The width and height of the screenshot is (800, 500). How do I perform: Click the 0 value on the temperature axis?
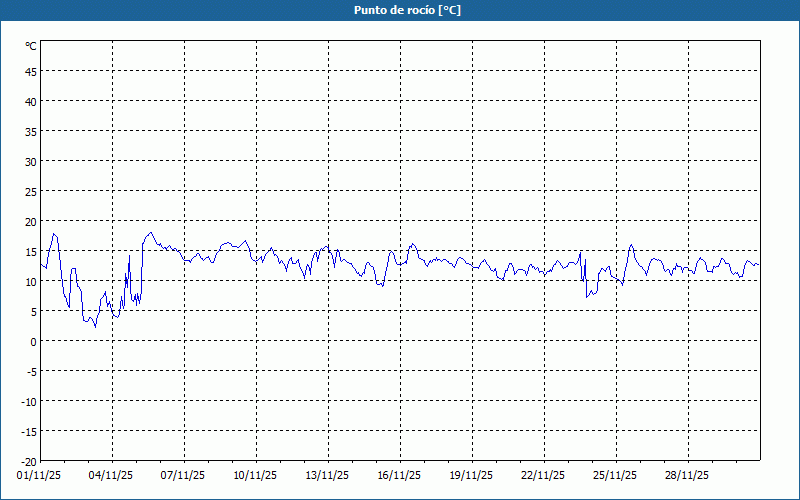point(34,342)
